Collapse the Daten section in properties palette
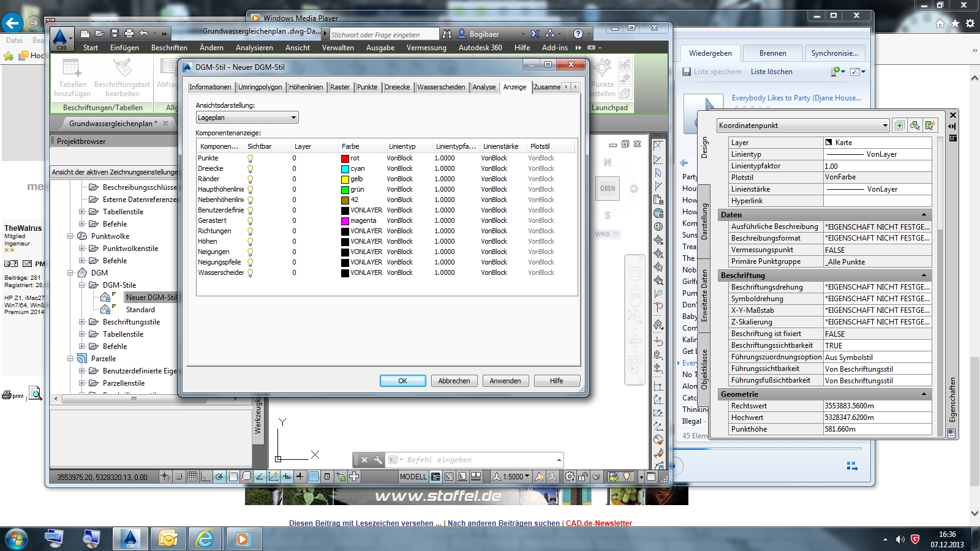980x551 pixels. pos(924,215)
